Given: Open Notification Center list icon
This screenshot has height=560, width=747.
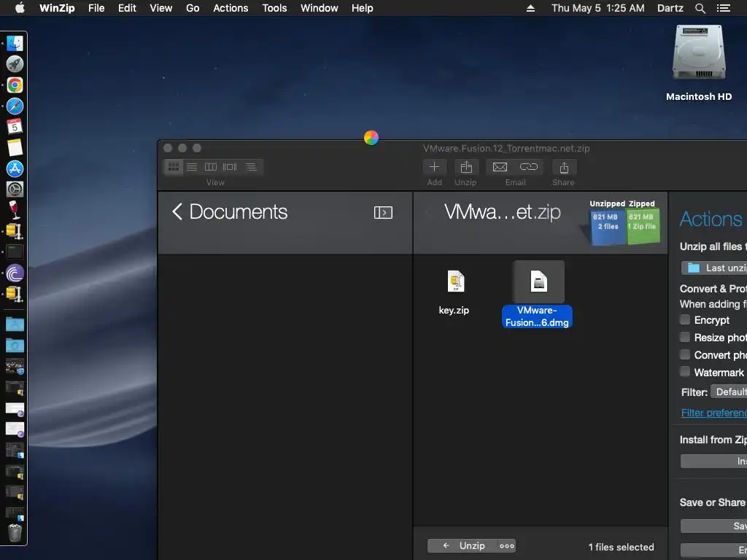Looking at the screenshot, I should [x=723, y=8].
